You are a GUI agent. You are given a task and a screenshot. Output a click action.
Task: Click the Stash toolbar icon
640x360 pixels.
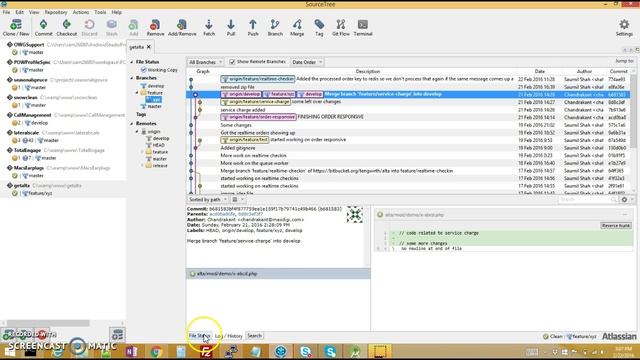pos(111,28)
